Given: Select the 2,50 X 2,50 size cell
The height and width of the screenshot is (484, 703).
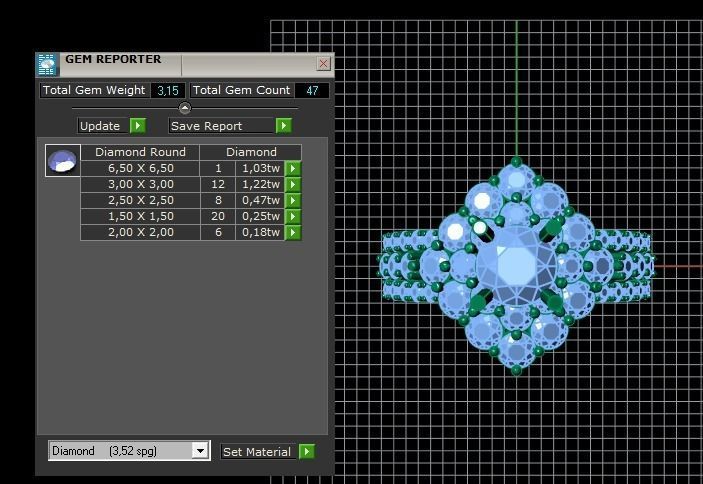Looking at the screenshot, I should click(140, 200).
